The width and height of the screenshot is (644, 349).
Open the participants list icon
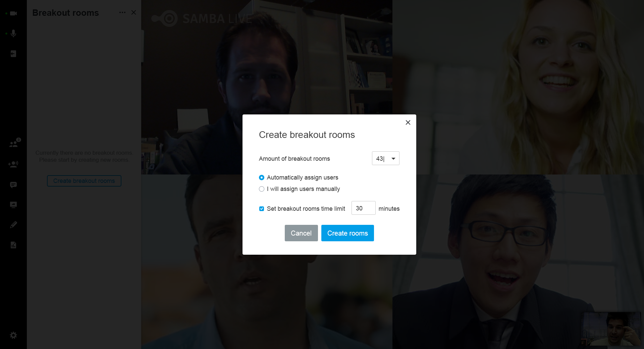point(14,144)
